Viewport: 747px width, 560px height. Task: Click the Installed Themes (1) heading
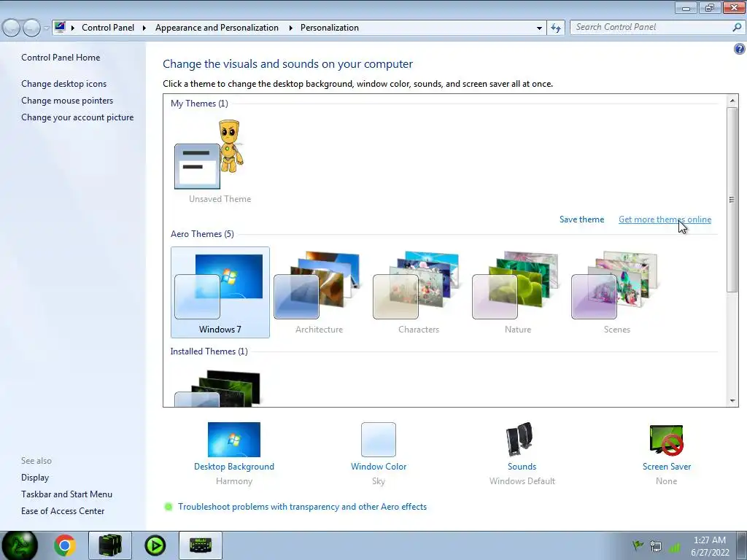coord(209,351)
